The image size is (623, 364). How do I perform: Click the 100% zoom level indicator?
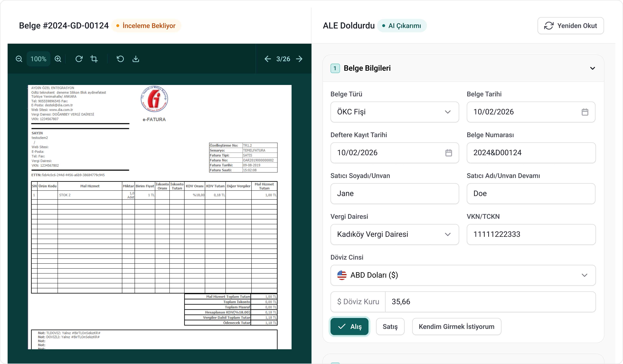coord(38,59)
